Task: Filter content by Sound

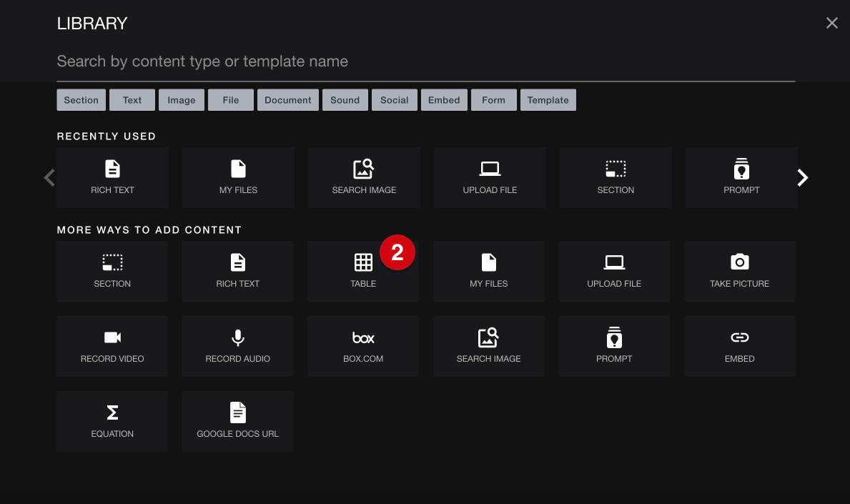Action: (345, 100)
